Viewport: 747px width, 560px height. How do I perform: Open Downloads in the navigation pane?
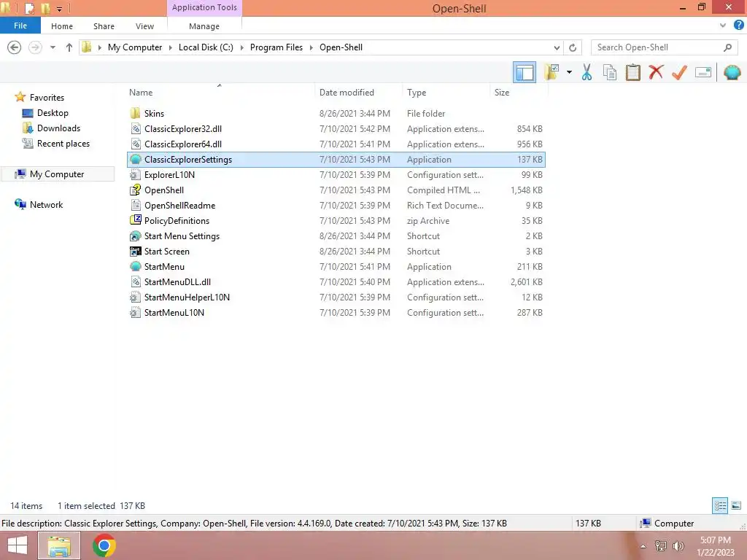pos(58,128)
